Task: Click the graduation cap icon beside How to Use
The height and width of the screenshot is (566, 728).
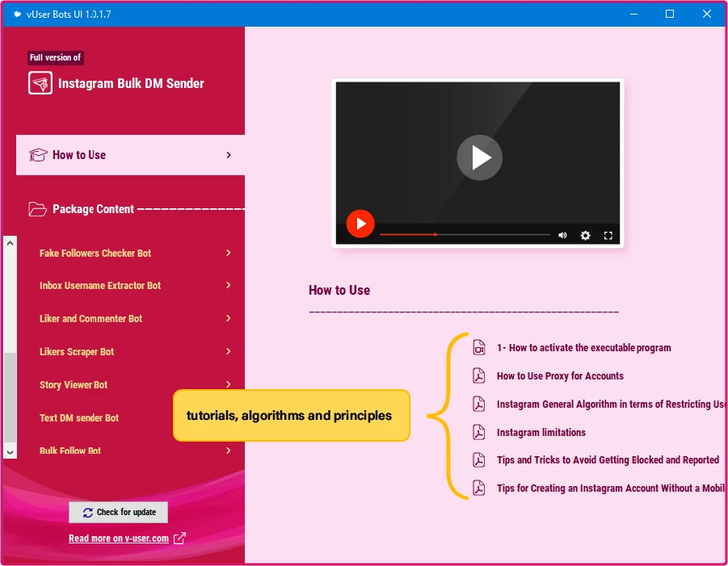Action: pos(38,155)
